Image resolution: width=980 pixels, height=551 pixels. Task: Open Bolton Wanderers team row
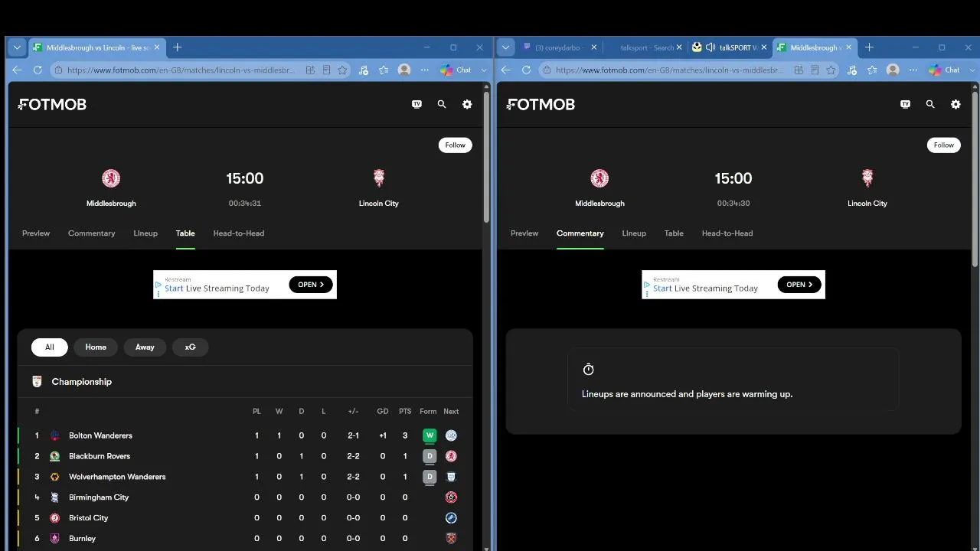pyautogui.click(x=245, y=435)
